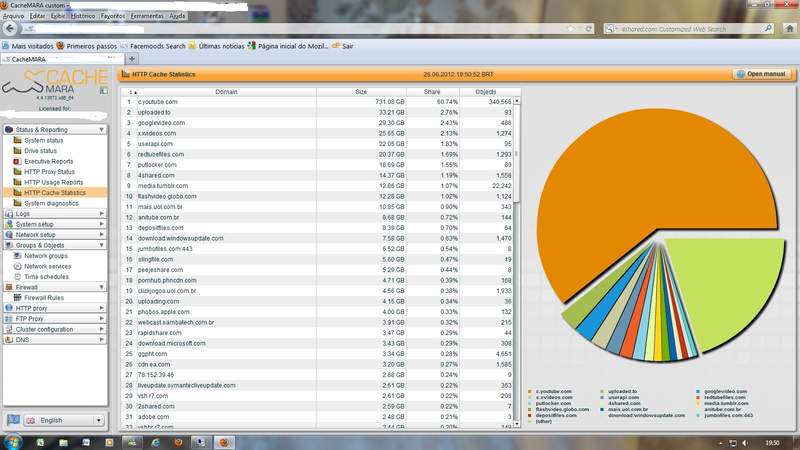Click the Network setup section icon
The width and height of the screenshot is (800, 450).
click(9, 235)
